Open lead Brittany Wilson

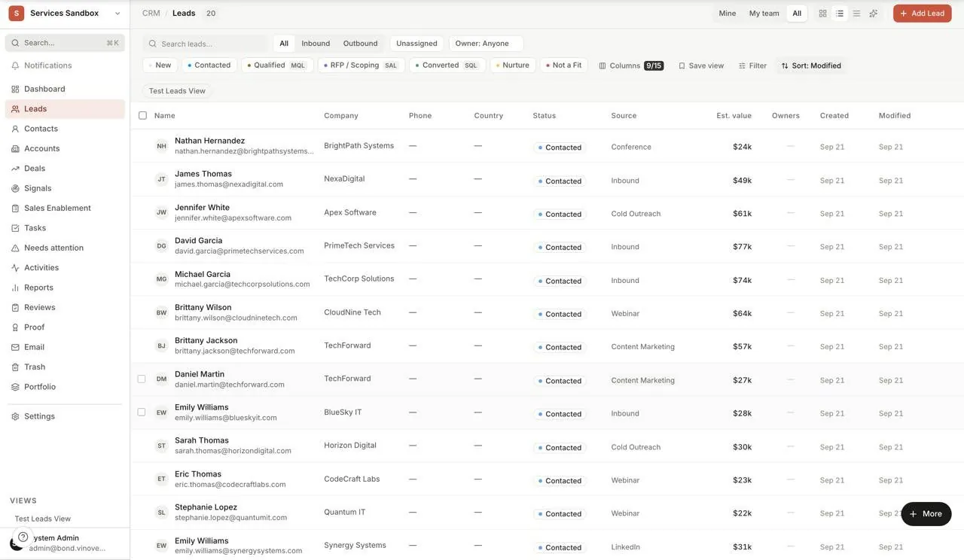[x=203, y=307]
